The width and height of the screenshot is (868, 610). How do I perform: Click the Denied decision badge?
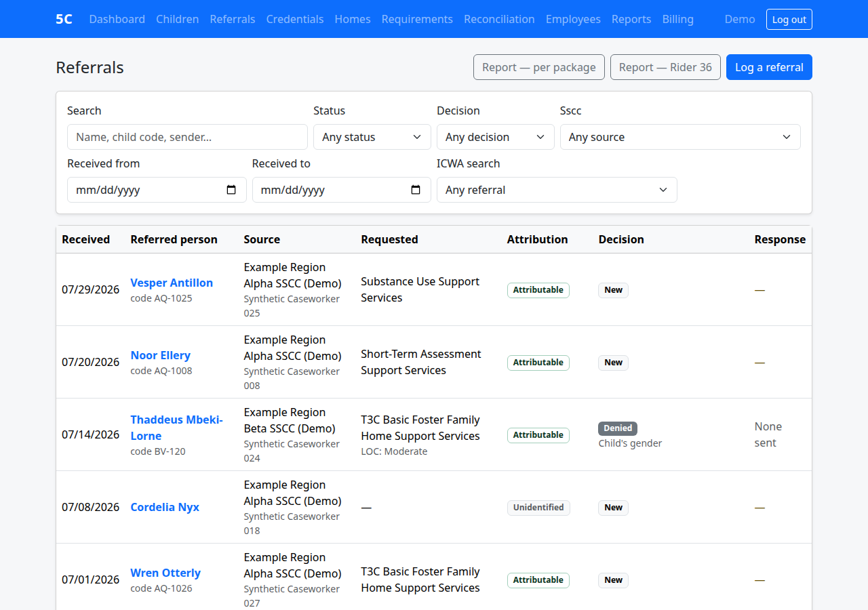tap(618, 428)
